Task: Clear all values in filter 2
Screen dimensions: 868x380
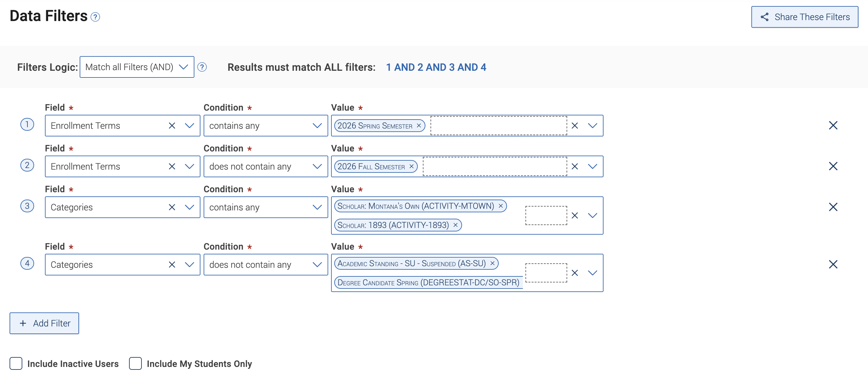Action: (575, 166)
